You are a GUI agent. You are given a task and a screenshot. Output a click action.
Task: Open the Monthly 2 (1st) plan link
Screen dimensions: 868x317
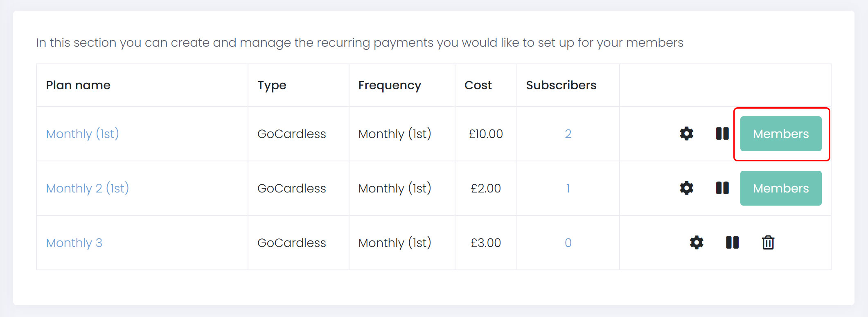click(x=88, y=188)
